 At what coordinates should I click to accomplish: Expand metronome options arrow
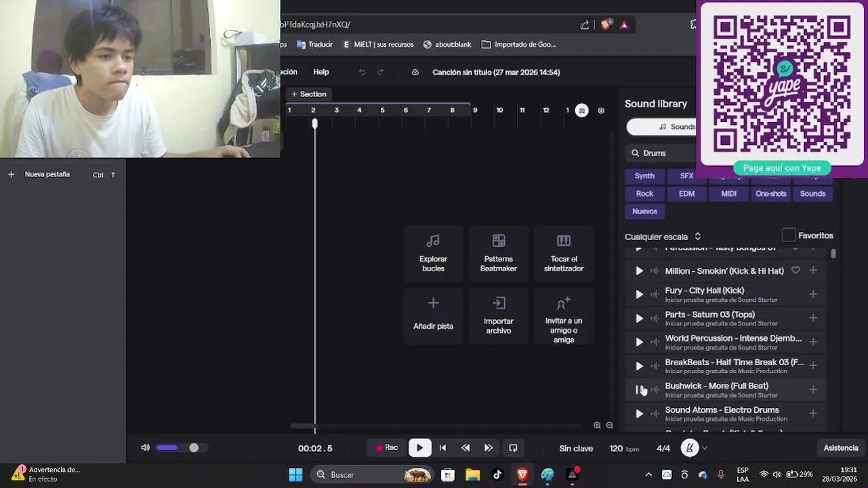click(705, 448)
